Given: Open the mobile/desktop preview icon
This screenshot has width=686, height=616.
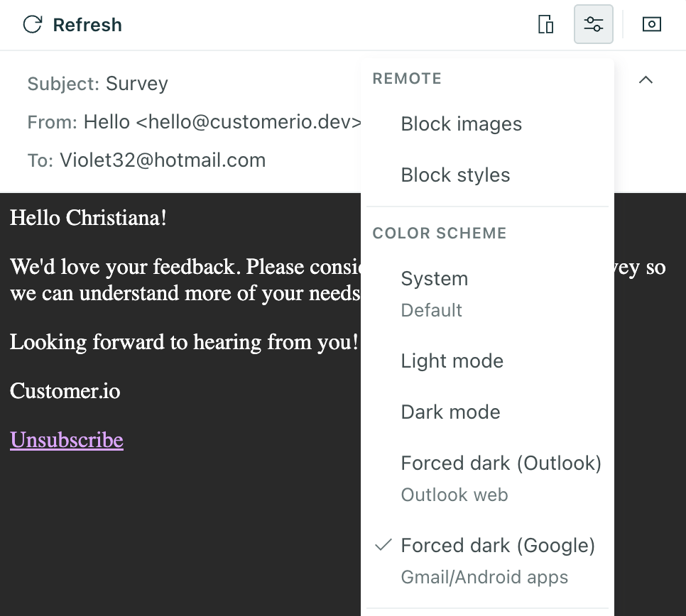Looking at the screenshot, I should 545,23.
